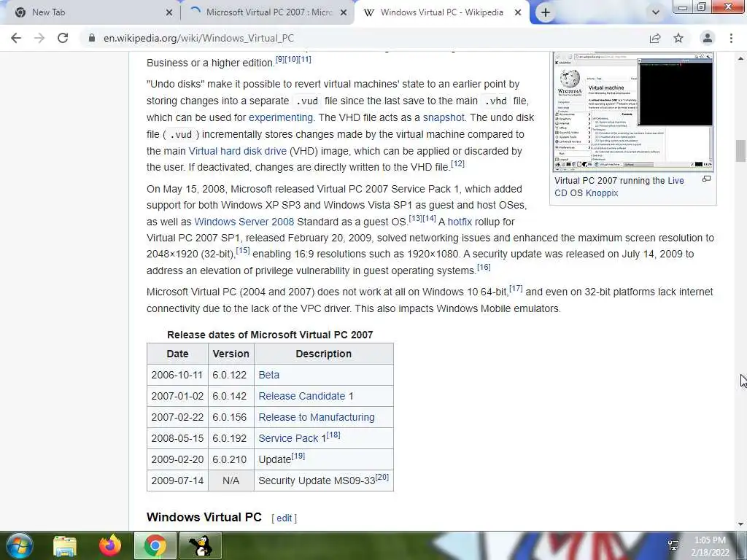Click citation [19] after Update

click(x=298, y=456)
